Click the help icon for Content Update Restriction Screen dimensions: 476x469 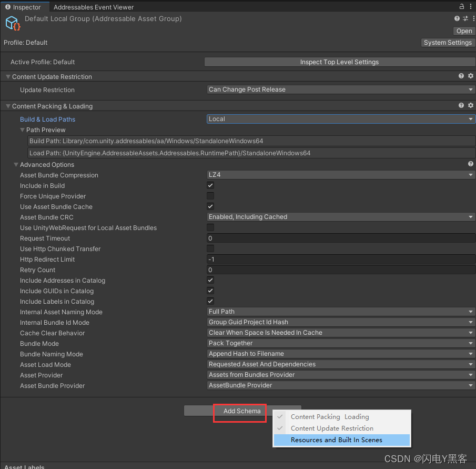[461, 76]
